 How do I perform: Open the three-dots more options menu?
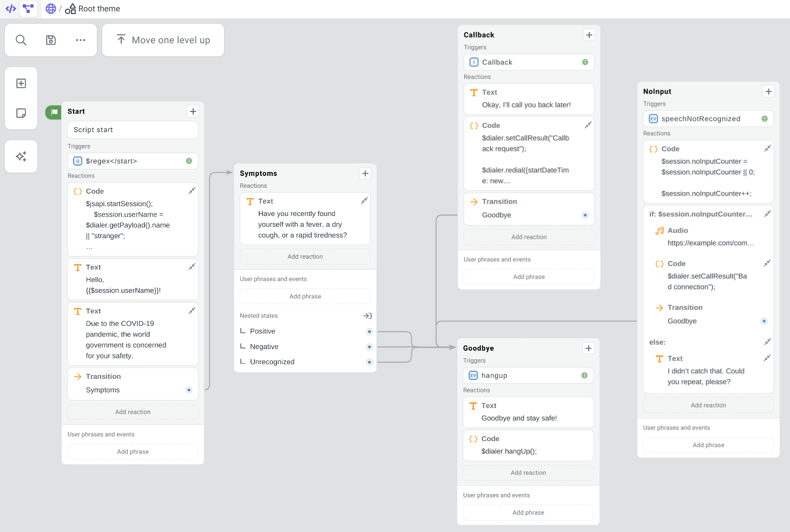(x=81, y=40)
